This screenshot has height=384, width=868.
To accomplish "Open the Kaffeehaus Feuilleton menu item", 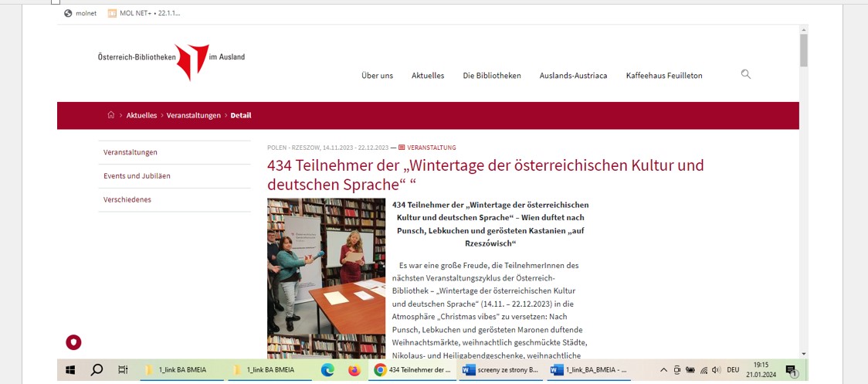I will coord(664,76).
